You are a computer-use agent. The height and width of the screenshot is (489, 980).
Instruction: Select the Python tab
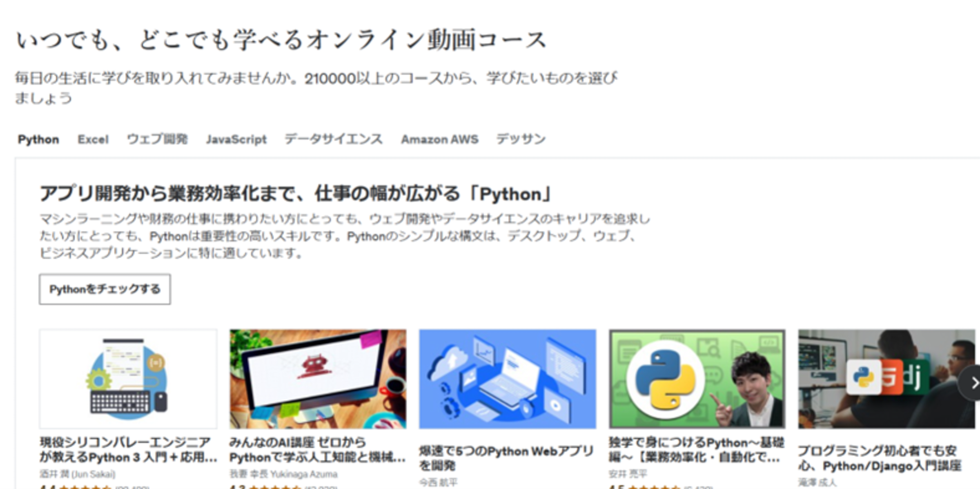click(38, 139)
